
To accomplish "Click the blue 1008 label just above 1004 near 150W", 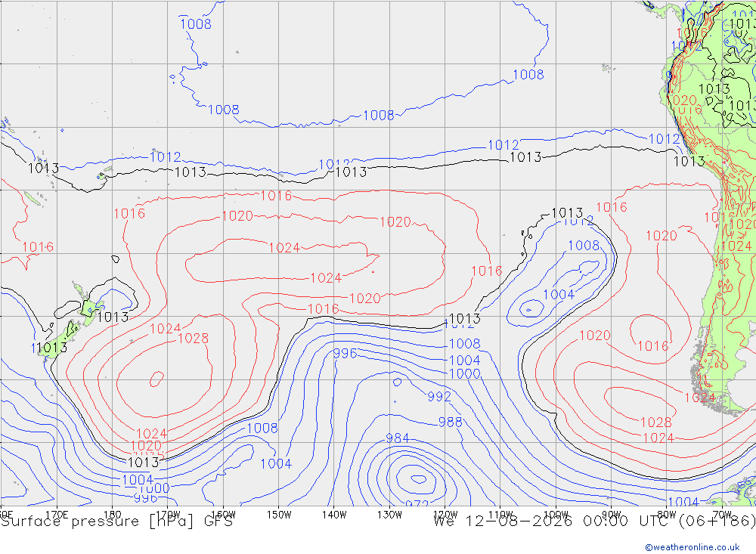I will (262, 428).
